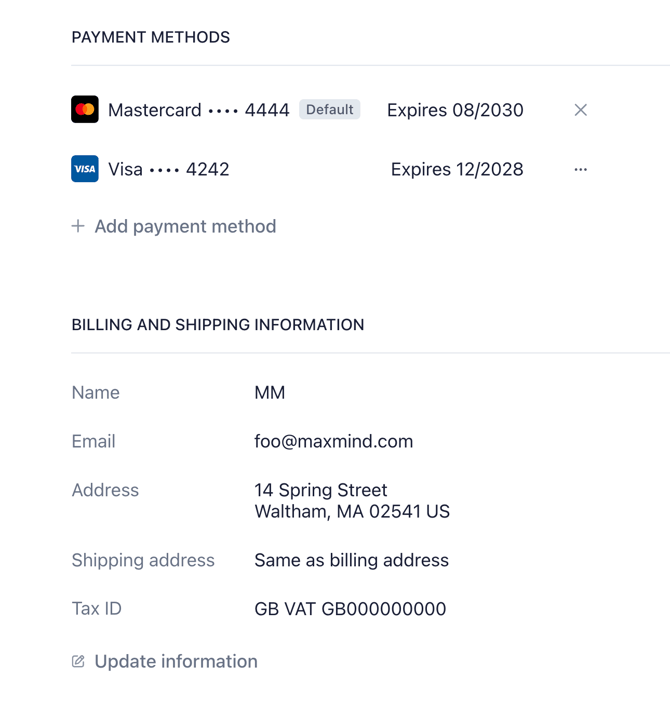Click the 14 Spring Street address line
This screenshot has height=706, width=670.
320,490
